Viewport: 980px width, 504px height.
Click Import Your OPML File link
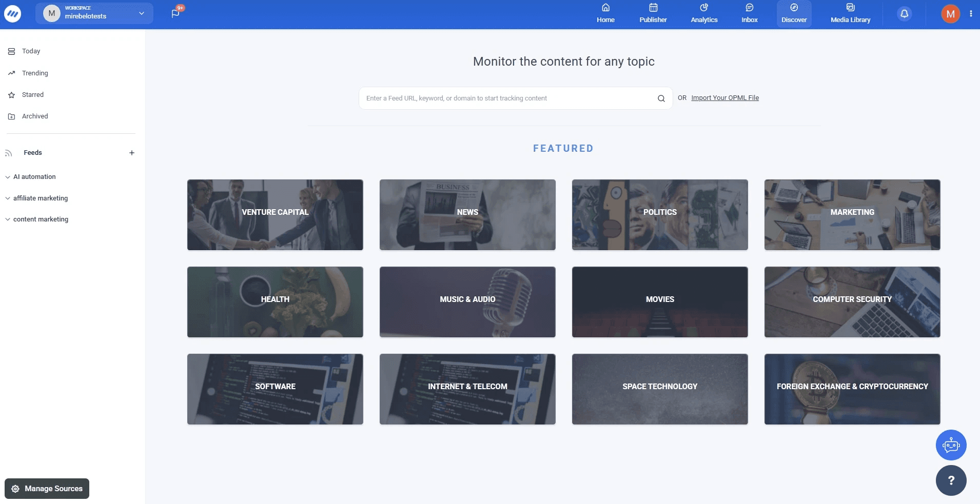click(724, 97)
